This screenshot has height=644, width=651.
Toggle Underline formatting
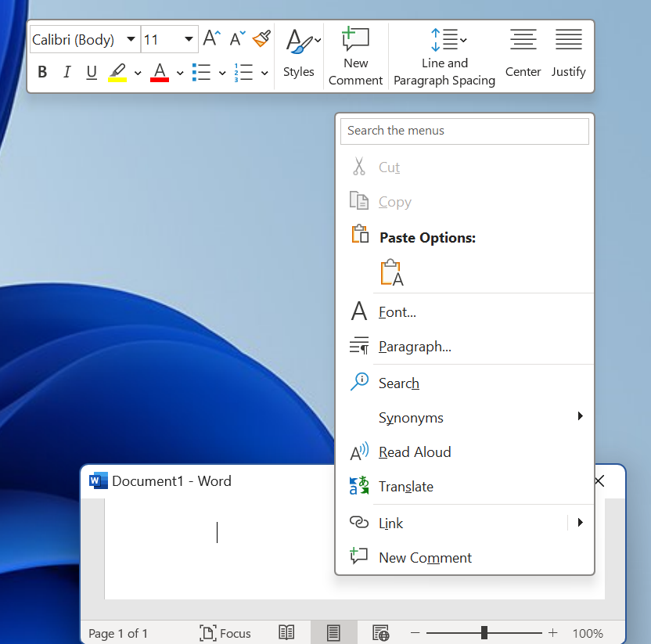tap(92, 73)
